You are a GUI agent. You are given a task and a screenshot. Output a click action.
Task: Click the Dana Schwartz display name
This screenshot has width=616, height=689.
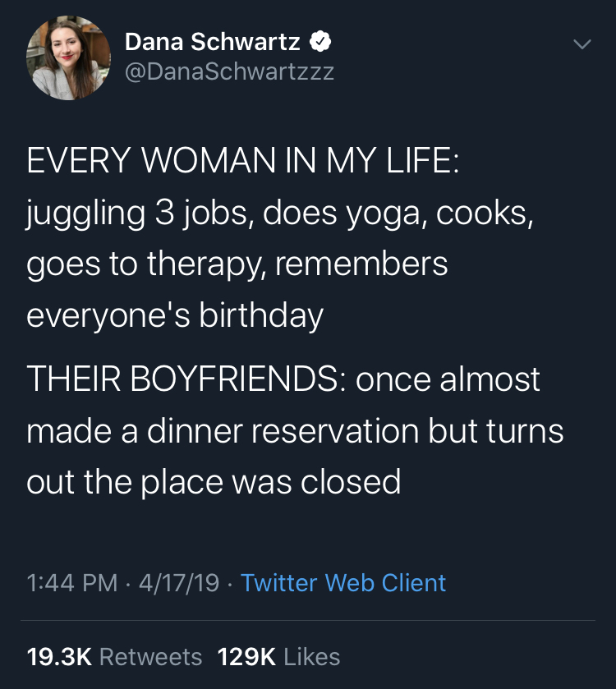212,41
